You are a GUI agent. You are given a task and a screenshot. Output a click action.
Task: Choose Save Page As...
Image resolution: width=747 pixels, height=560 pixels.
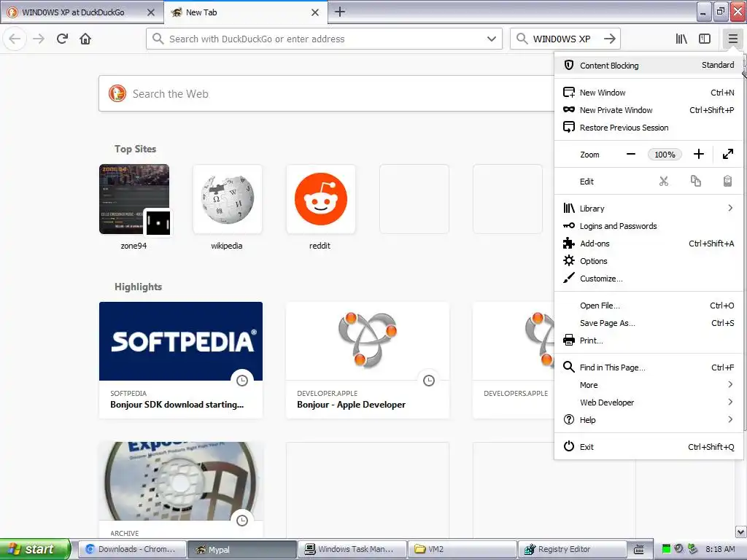[x=649, y=323]
